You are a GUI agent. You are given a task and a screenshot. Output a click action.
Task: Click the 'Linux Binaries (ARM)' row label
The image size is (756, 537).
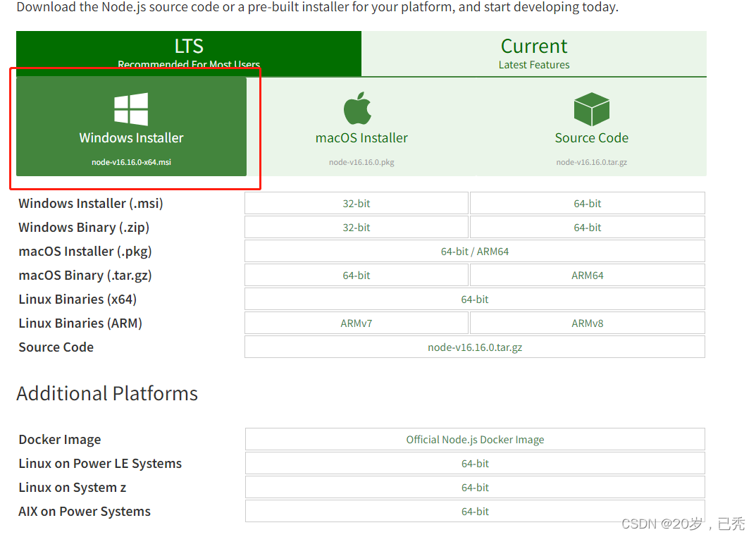[80, 323]
